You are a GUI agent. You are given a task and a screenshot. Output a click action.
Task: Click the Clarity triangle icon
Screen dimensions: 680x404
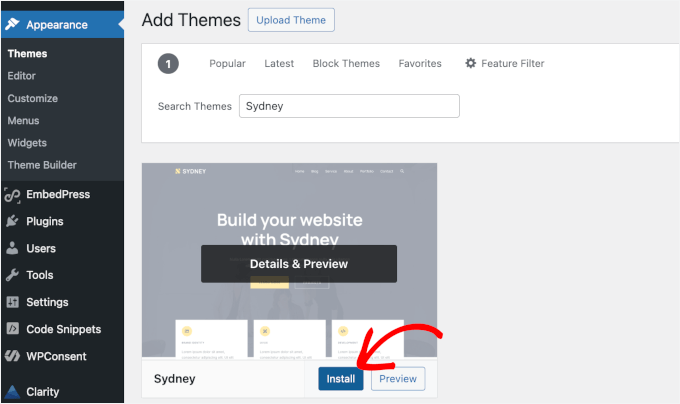pyautogui.click(x=12, y=392)
